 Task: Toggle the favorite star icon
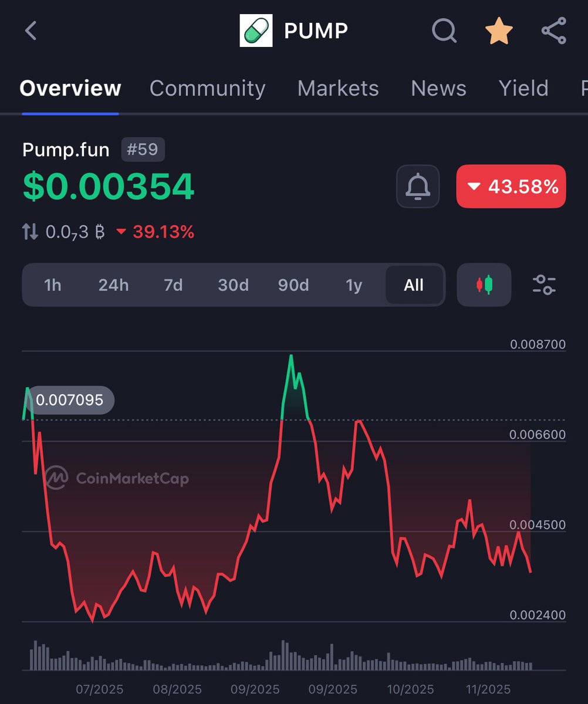499,31
